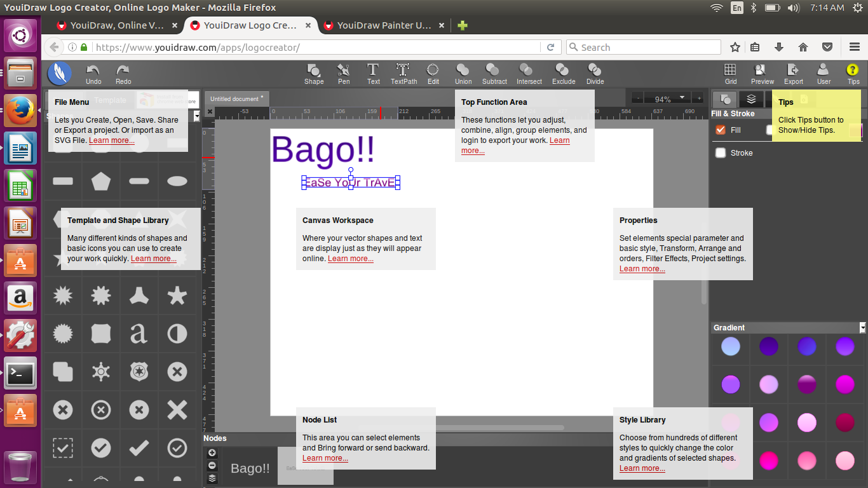Image resolution: width=868 pixels, height=488 pixels.
Task: Select the Shape tool
Action: point(314,74)
